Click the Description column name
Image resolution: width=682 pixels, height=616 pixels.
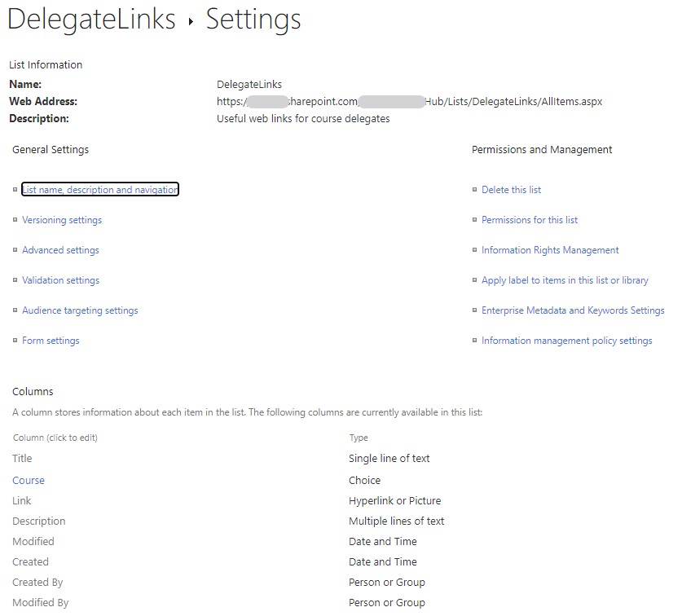[38, 521]
